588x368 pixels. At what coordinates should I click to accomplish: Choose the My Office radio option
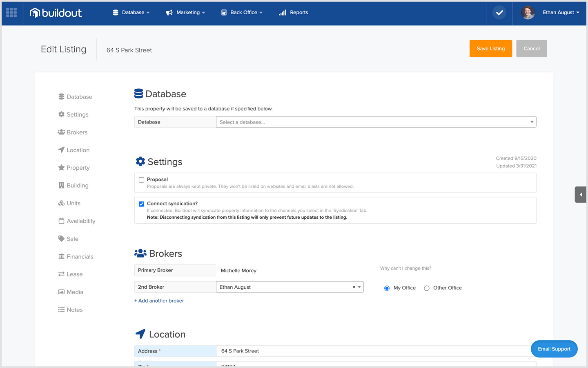(x=387, y=288)
